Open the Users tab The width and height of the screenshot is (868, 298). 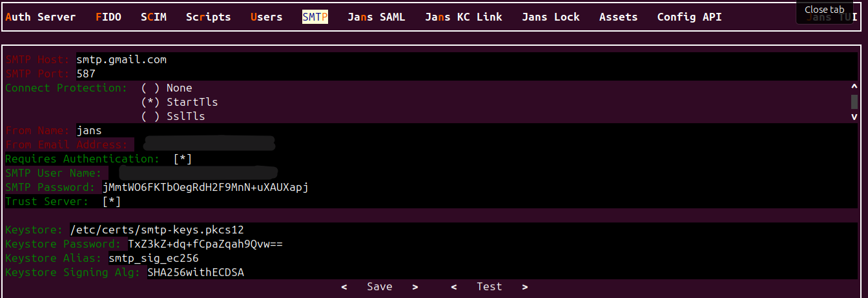coord(266,17)
